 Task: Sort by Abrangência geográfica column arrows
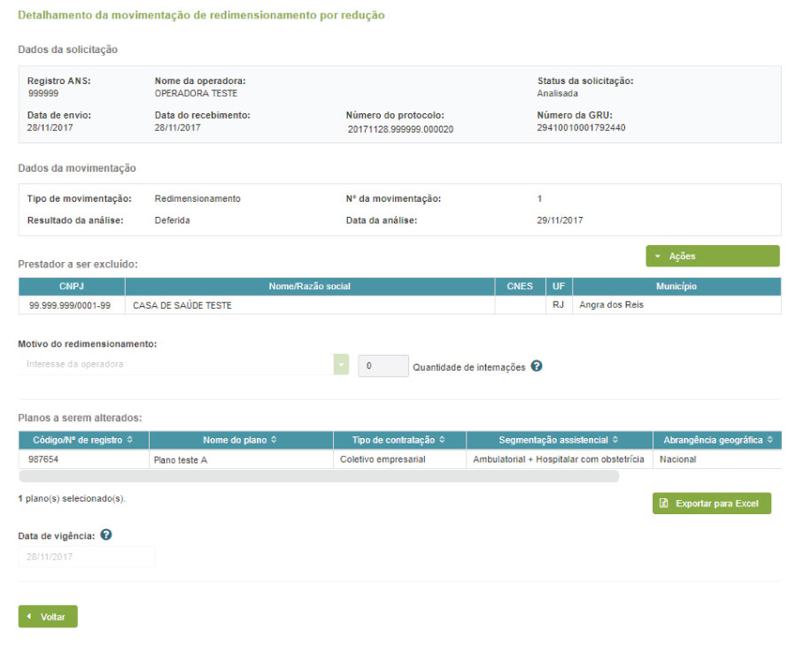[x=770, y=440]
